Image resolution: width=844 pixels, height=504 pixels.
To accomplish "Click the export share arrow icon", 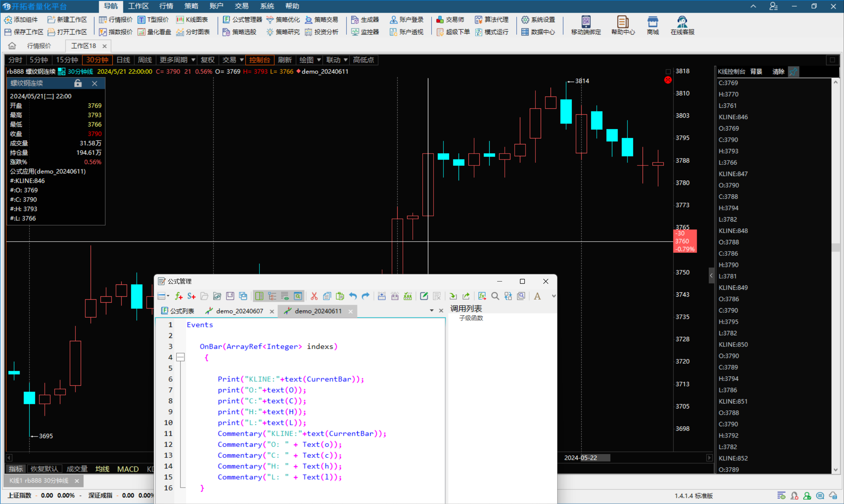I will pos(466,296).
